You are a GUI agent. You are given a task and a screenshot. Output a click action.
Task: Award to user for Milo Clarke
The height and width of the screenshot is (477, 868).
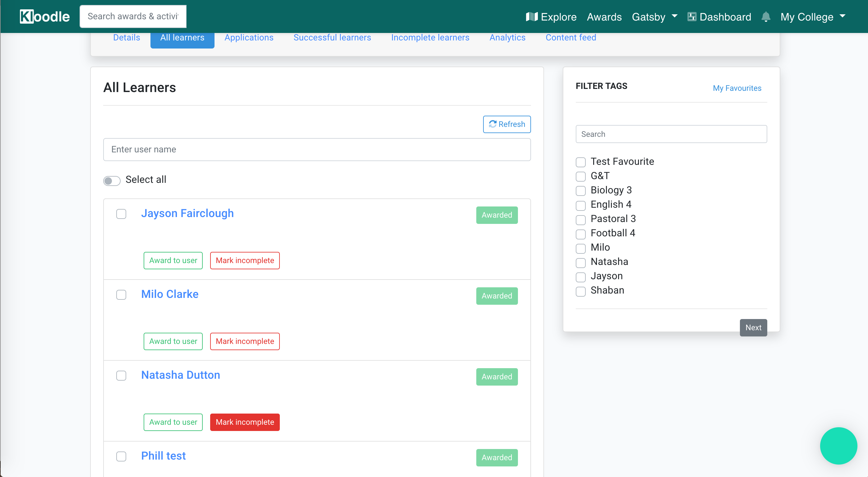pos(173,341)
